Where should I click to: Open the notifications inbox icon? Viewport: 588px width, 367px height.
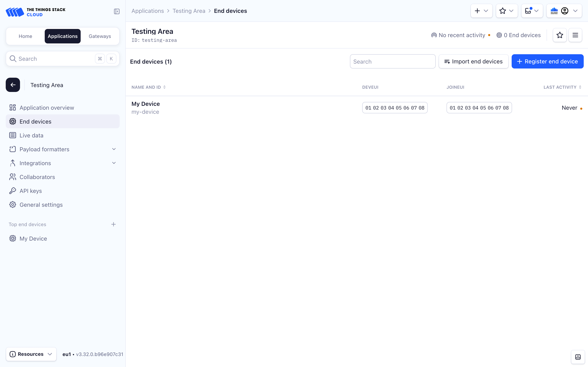(x=528, y=11)
